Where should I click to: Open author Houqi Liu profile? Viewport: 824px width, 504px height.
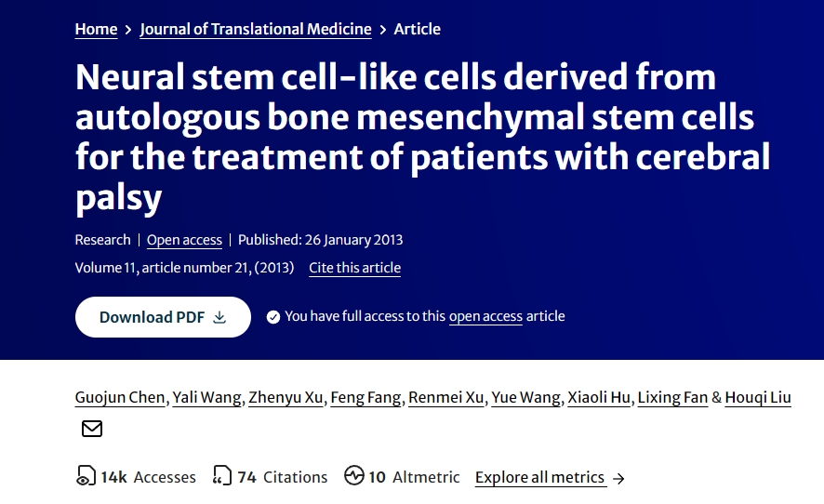pyautogui.click(x=758, y=397)
